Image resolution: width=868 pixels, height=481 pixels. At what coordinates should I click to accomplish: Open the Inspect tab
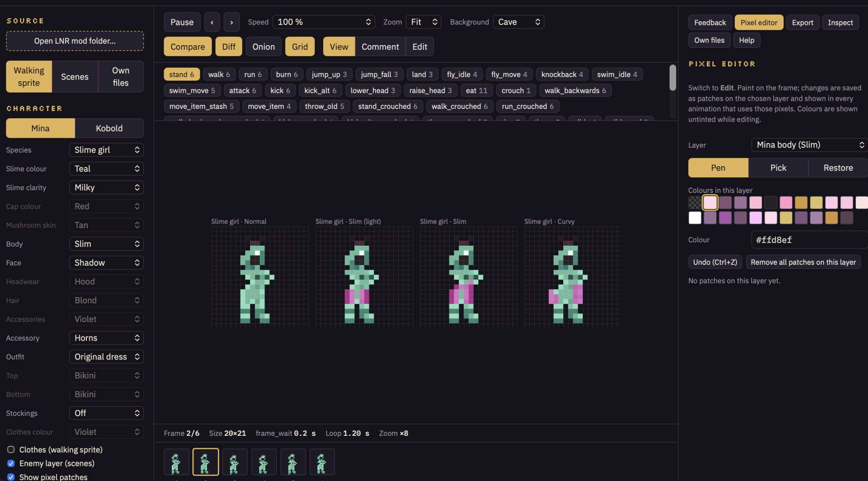[x=840, y=23]
